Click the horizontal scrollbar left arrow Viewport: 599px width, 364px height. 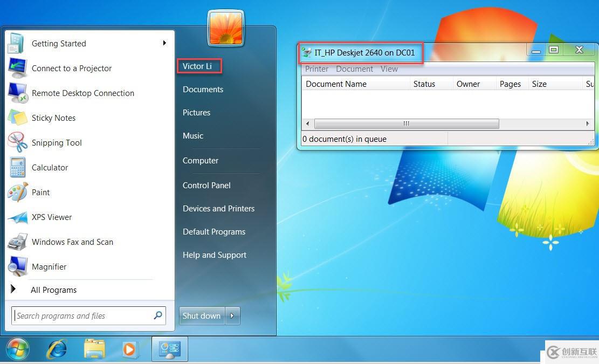coord(307,123)
